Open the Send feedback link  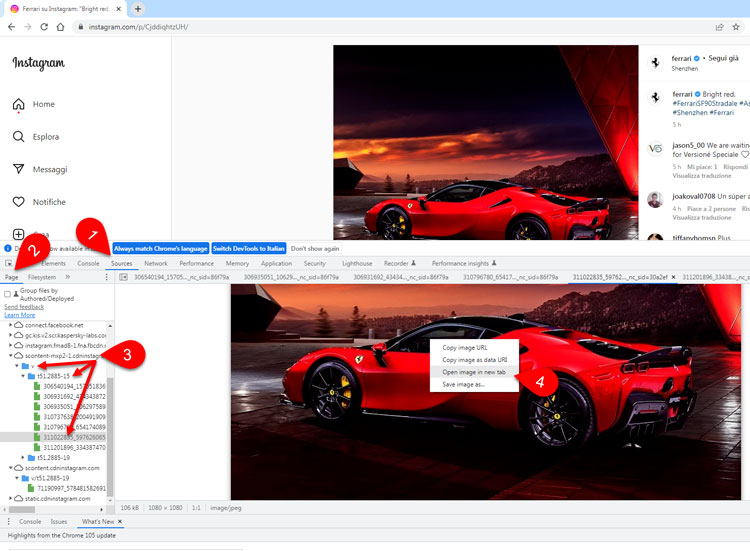[24, 307]
